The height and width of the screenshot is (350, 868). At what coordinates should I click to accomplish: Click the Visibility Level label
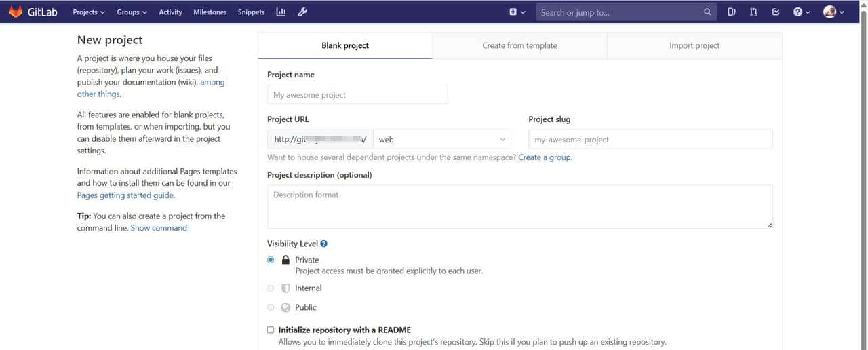[x=292, y=244]
